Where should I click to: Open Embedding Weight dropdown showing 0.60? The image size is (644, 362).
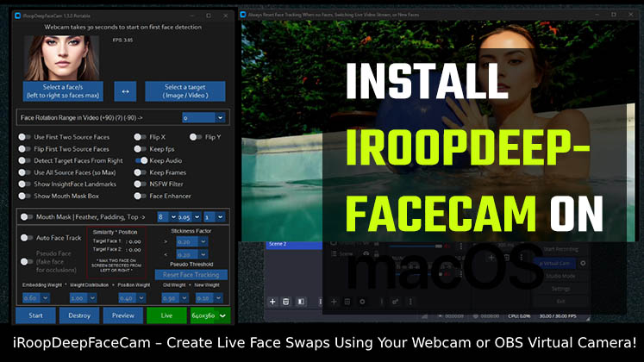(36, 298)
